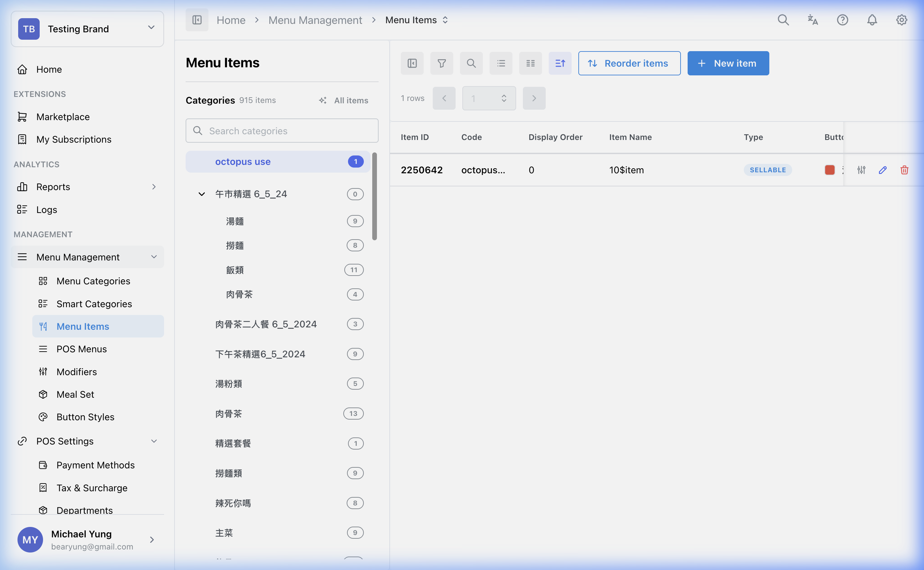Click the Reorder items button
Screen dimensions: 924x570
tap(629, 63)
